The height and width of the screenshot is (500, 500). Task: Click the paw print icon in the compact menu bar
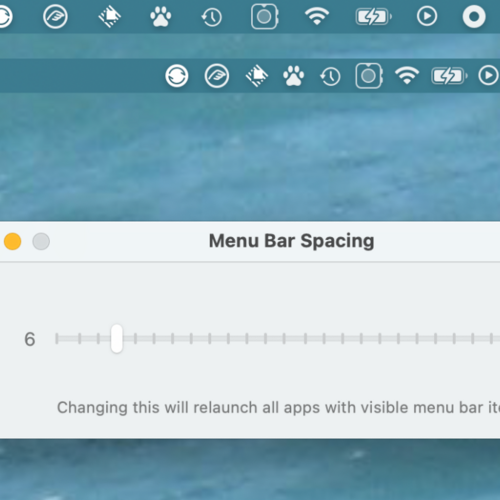294,76
